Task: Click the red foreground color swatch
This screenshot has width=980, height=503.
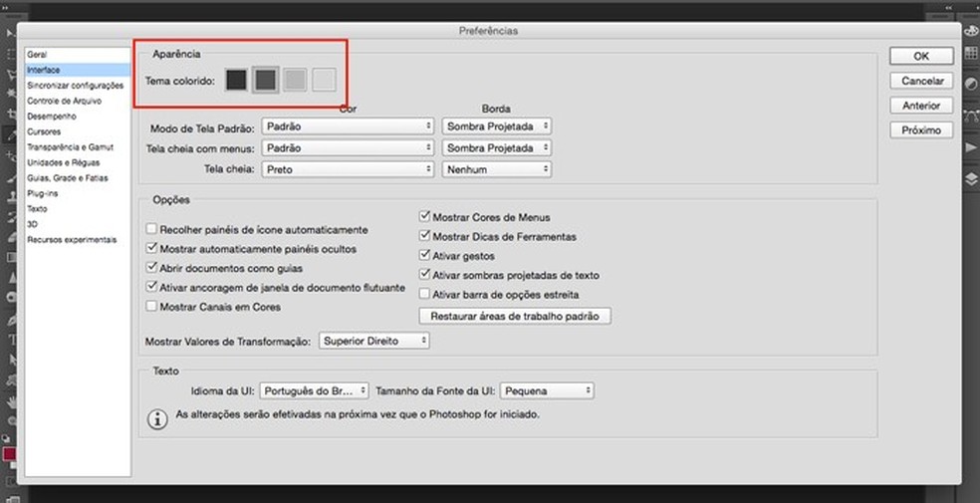Action: click(8, 454)
